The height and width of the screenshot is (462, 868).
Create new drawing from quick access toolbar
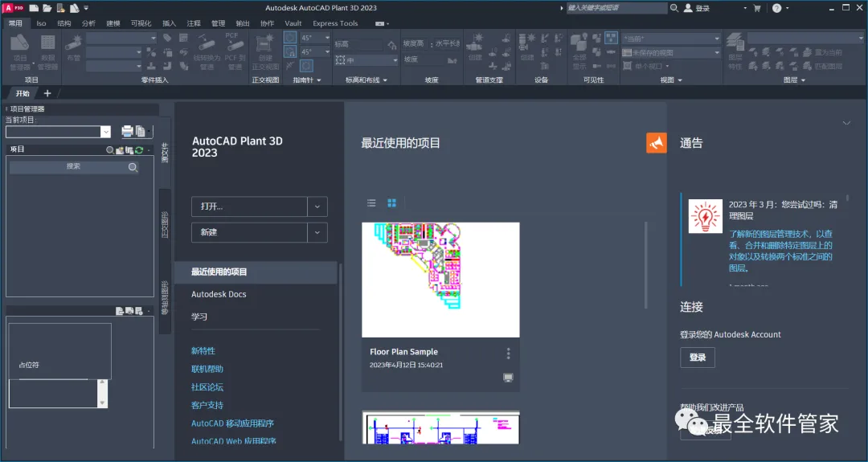(x=35, y=8)
